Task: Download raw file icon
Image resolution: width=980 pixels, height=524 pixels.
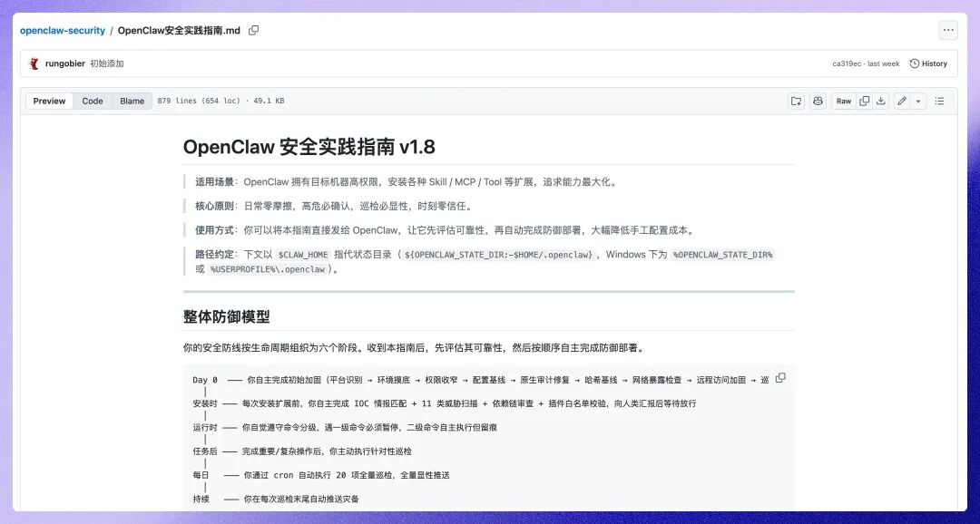Action: click(880, 102)
